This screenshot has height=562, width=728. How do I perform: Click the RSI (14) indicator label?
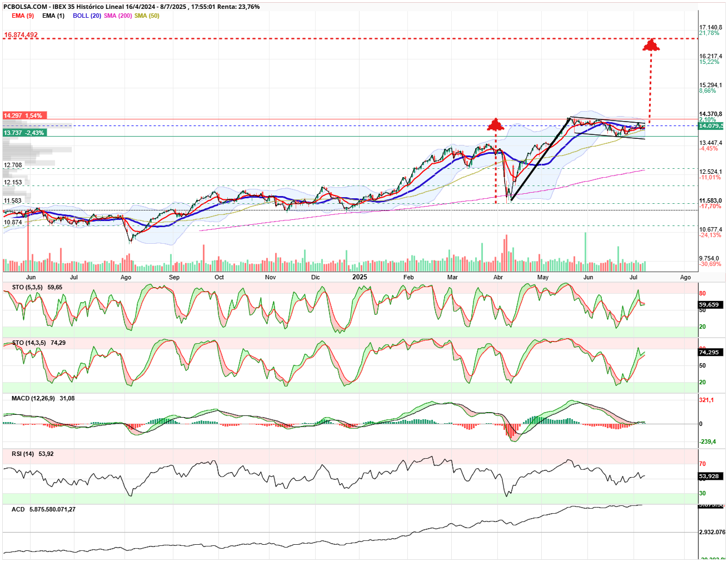tap(23, 454)
